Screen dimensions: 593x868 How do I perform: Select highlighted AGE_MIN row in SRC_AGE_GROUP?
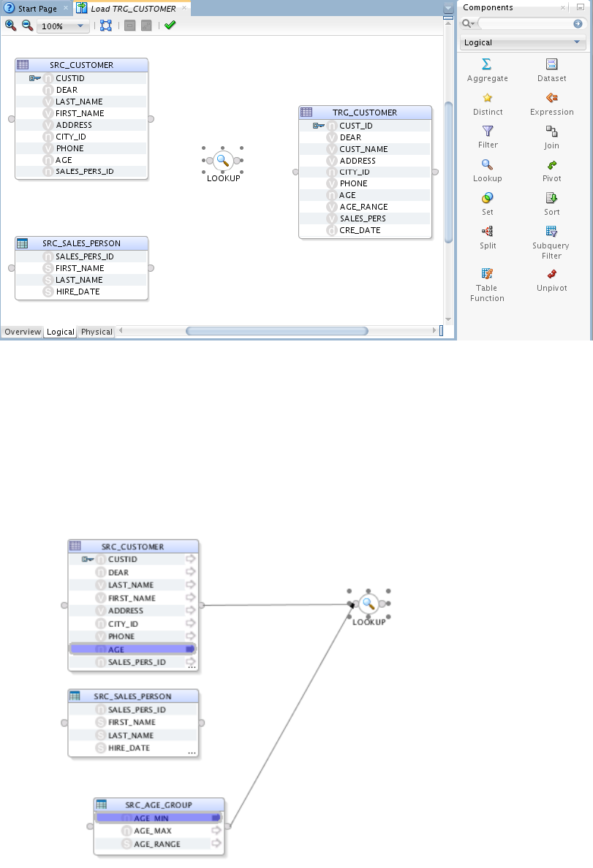pos(159,818)
